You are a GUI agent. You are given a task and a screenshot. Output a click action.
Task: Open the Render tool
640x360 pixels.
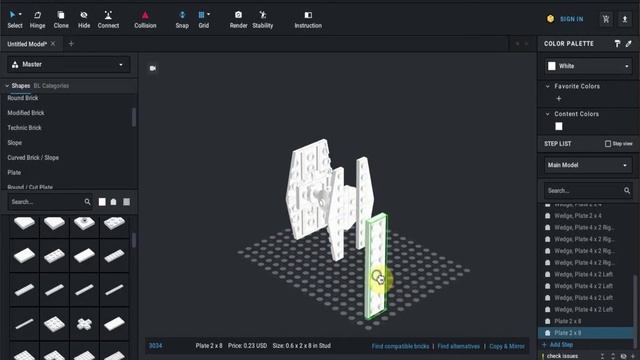point(238,19)
